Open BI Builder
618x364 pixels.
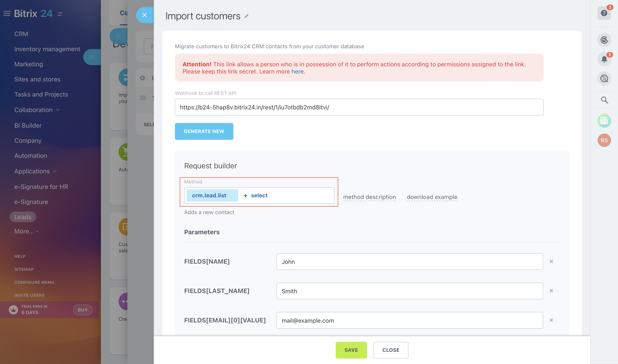pyautogui.click(x=28, y=125)
